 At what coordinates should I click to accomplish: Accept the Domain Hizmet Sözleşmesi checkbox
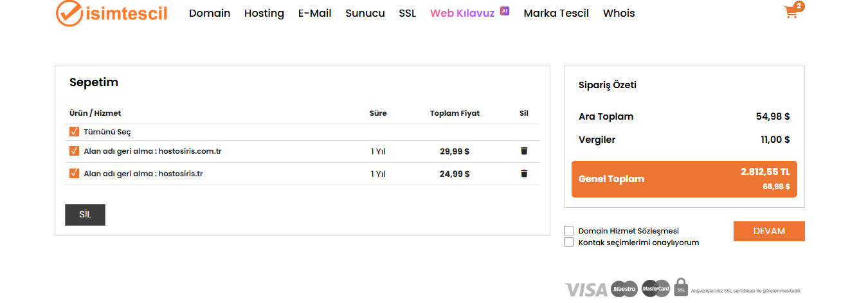pyautogui.click(x=568, y=231)
